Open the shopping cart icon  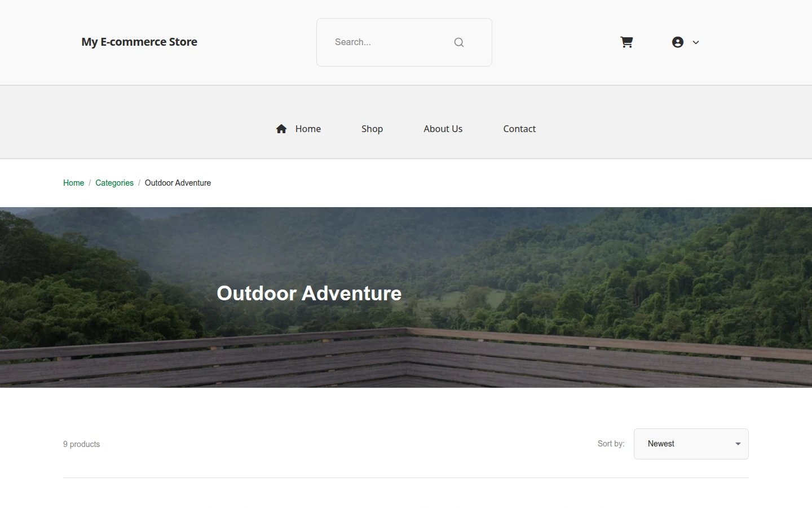point(626,42)
